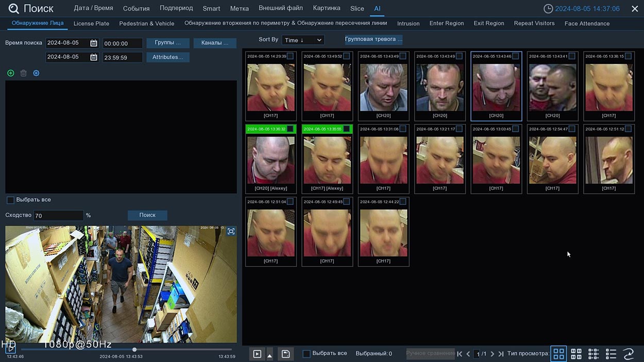Viewport: 644px width, 362px height.
Task: Open the 'Каналы ...' channel selector
Action: [x=215, y=43]
